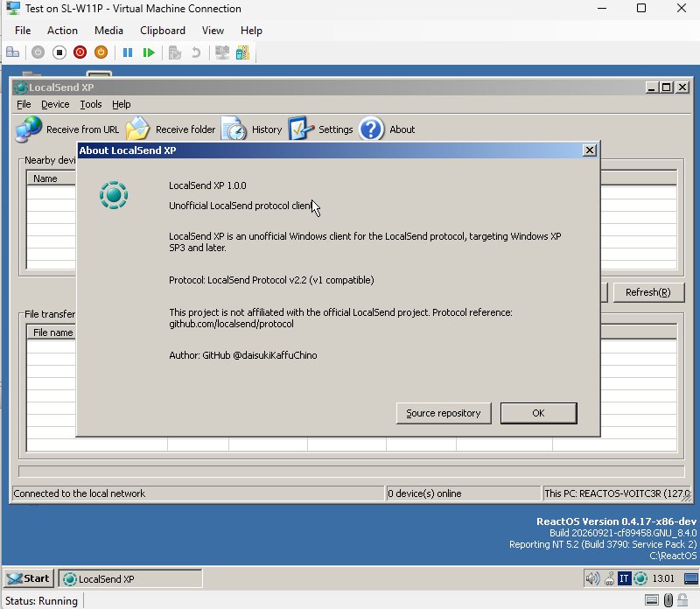Image resolution: width=700 pixels, height=609 pixels.
Task: Click the ReactOS Start button
Action: (x=29, y=578)
